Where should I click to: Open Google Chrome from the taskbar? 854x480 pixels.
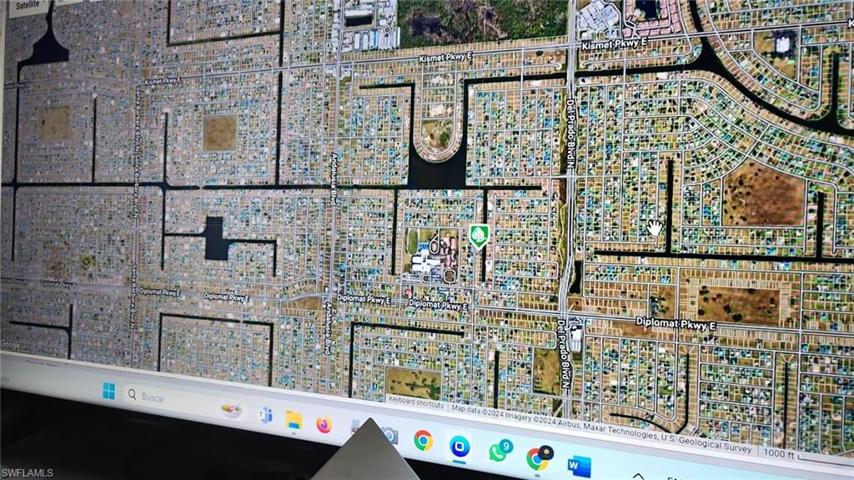[423, 440]
